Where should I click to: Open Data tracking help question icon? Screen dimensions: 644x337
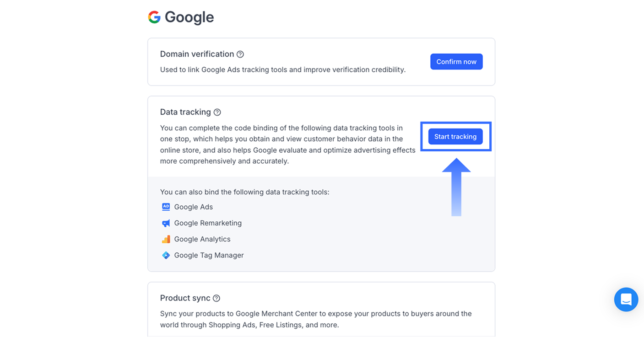217,112
